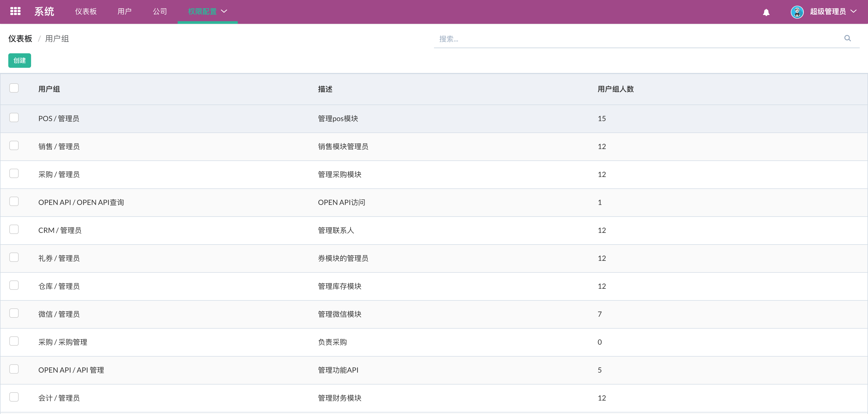Image resolution: width=868 pixels, height=414 pixels.
Task: Open the apps grid menu icon
Action: coord(15,11)
